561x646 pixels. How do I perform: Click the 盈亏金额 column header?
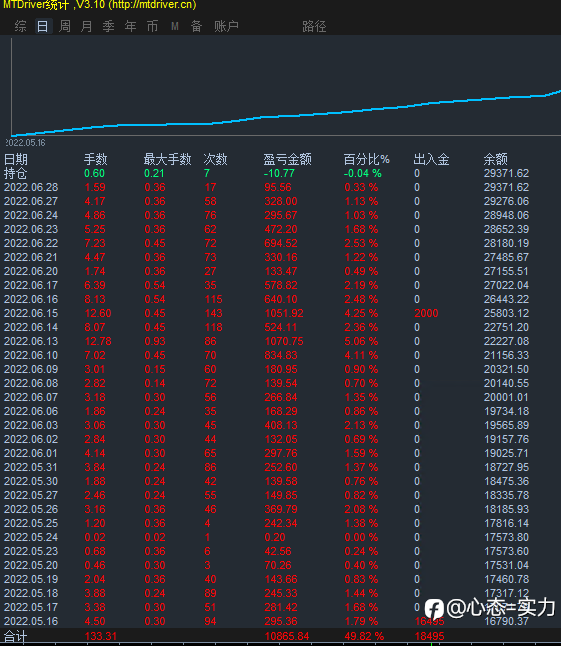[288, 159]
